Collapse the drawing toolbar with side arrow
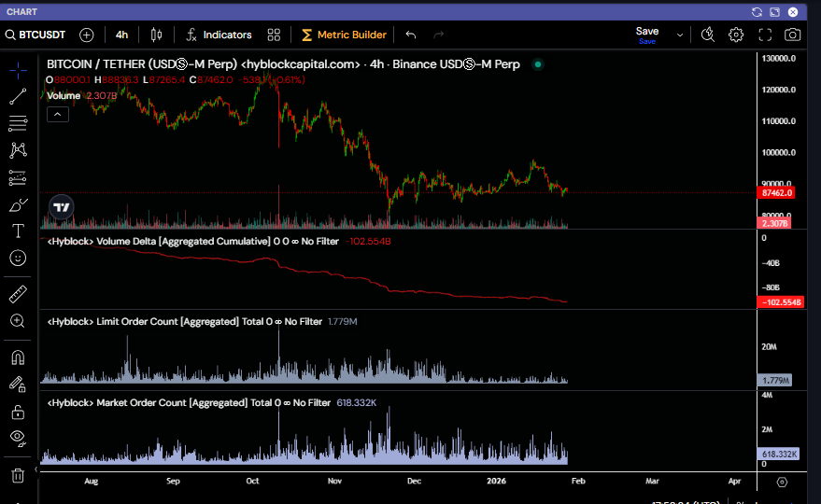The width and height of the screenshot is (821, 504). [x=36, y=469]
